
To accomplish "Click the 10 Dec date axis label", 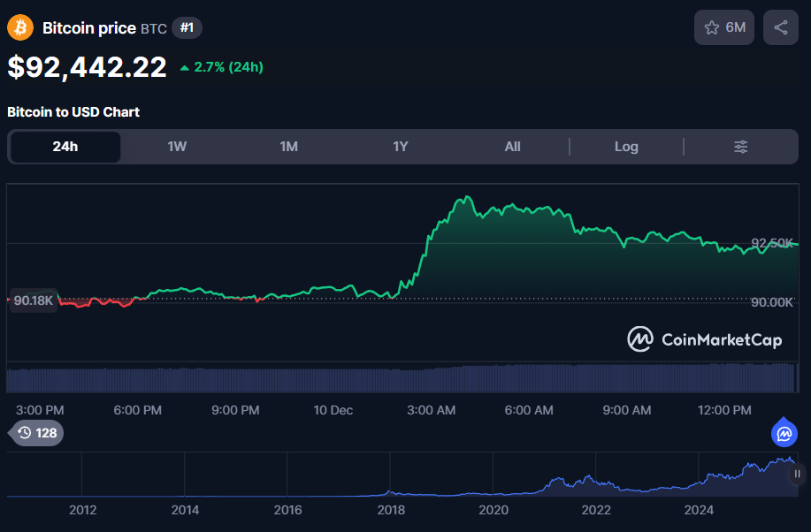I will pyautogui.click(x=333, y=411).
